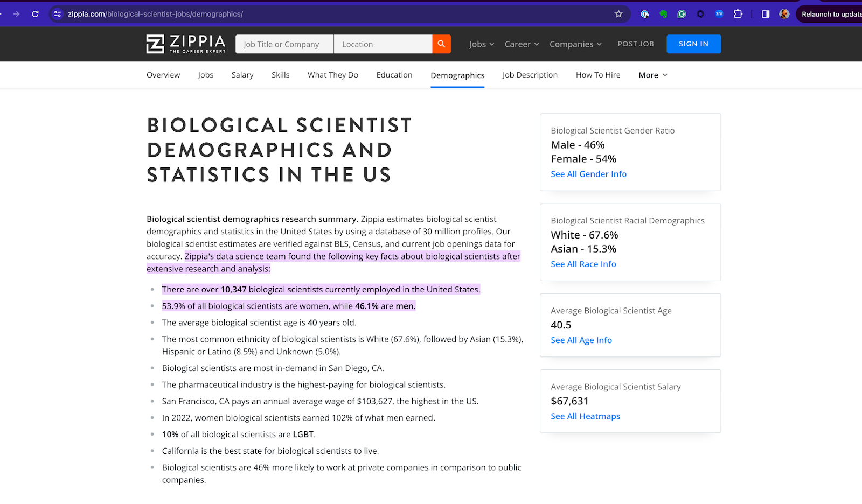Click the Asian - 15.3% text

tap(583, 249)
